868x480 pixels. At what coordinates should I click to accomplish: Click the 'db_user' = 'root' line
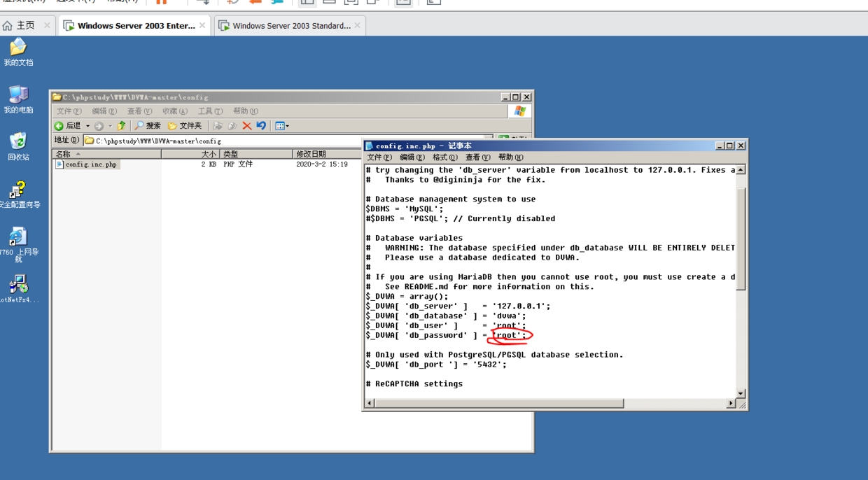point(446,325)
